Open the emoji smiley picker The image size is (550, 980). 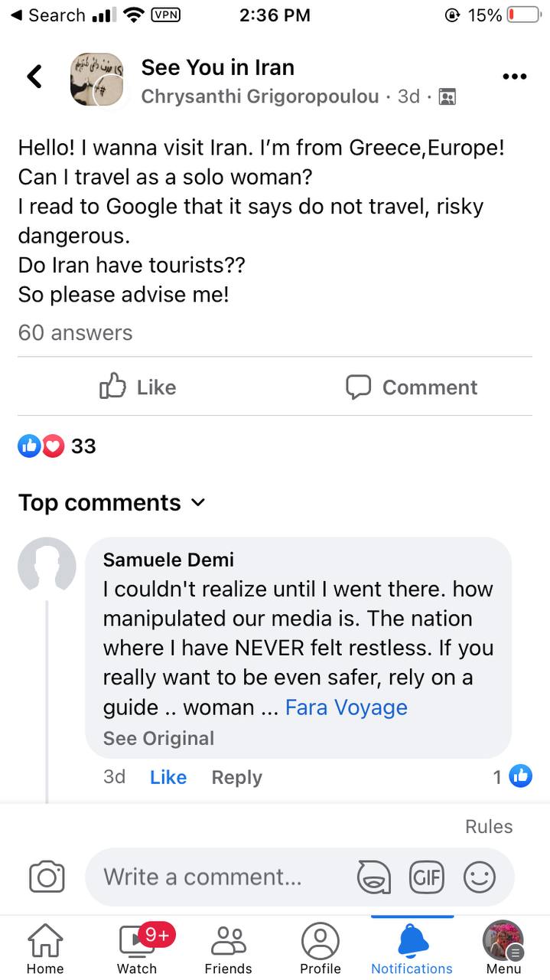pos(480,877)
